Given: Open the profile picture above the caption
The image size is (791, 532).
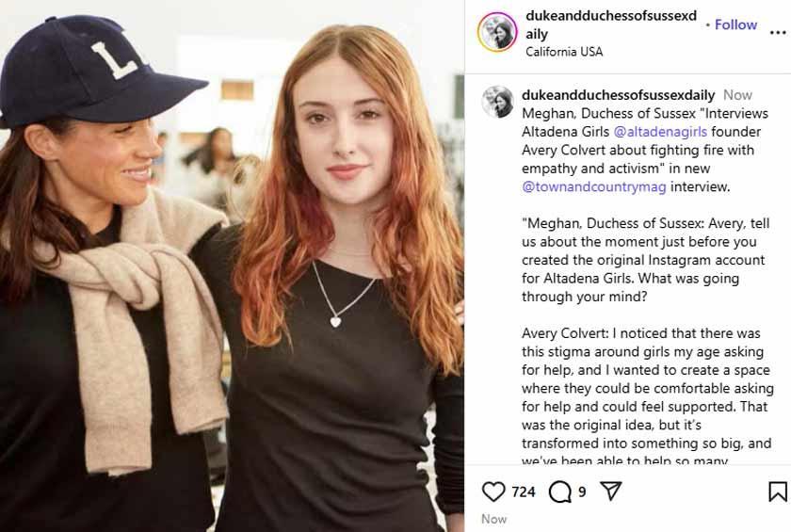Looking at the screenshot, I should [497, 32].
